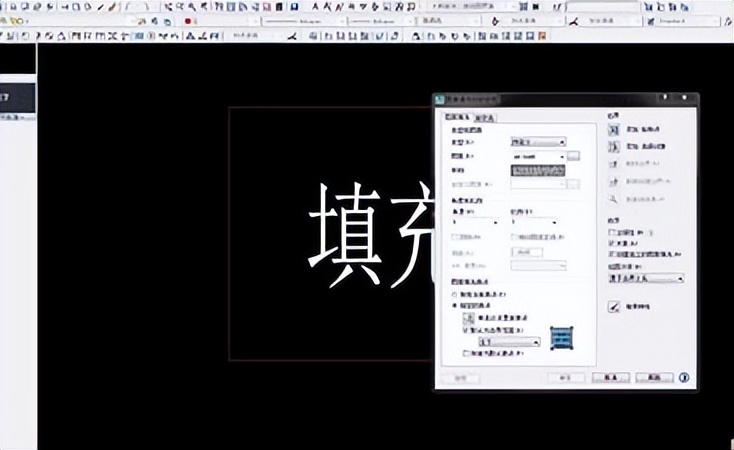This screenshot has height=450, width=734.
Task: Click the set new origin icon button
Action: pos(469,318)
